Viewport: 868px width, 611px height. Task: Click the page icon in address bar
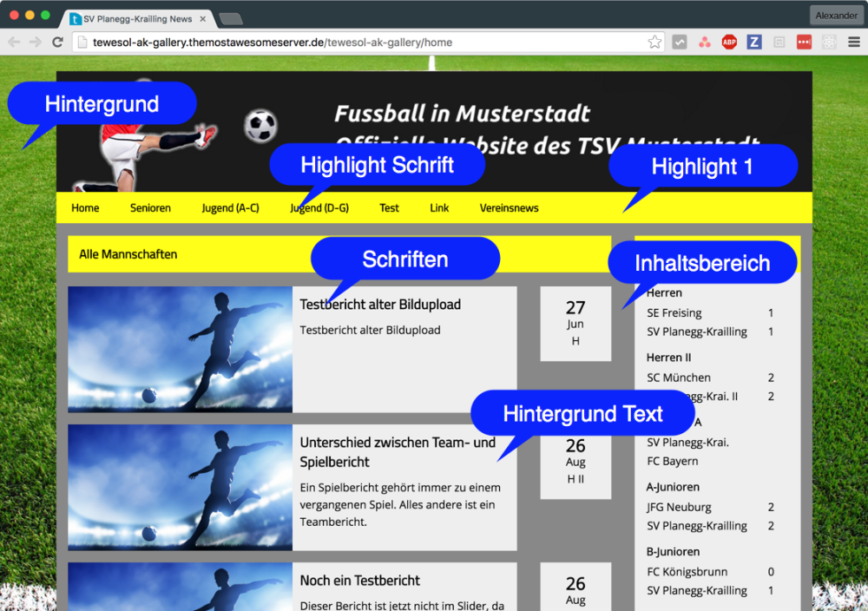tap(82, 42)
